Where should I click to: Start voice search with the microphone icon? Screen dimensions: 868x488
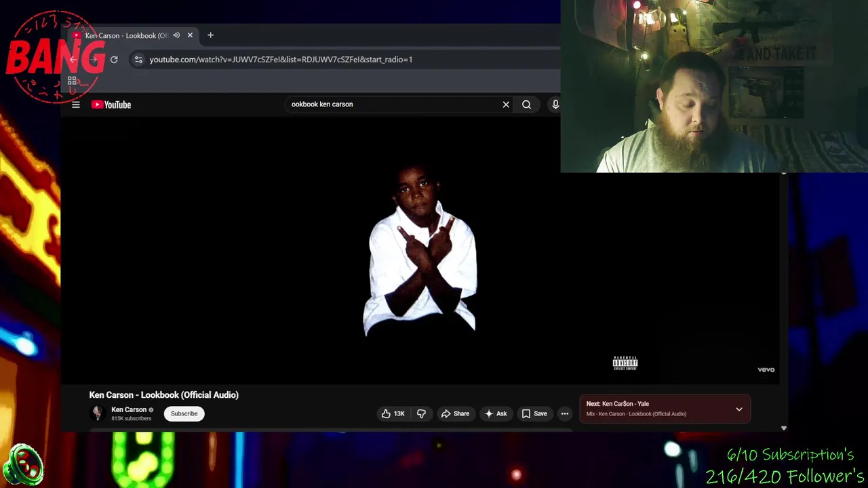555,104
